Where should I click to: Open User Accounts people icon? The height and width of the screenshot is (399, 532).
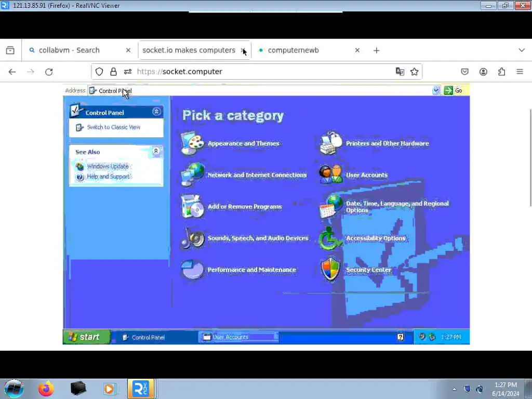coord(331,175)
